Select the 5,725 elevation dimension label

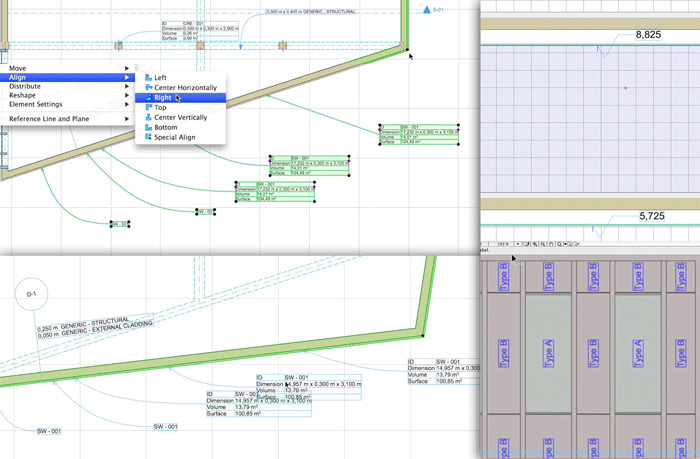[650, 215]
